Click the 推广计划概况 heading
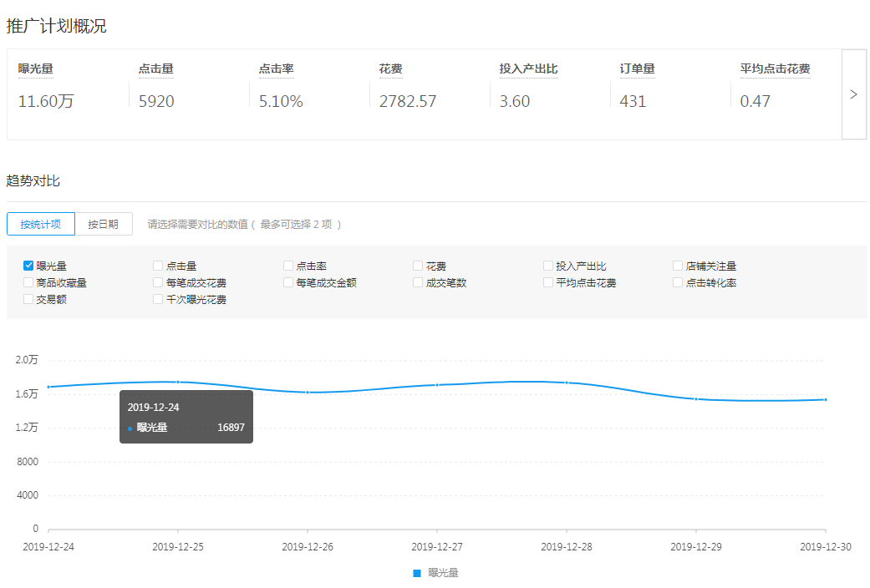Screen dimensions: 870x588 56,26
